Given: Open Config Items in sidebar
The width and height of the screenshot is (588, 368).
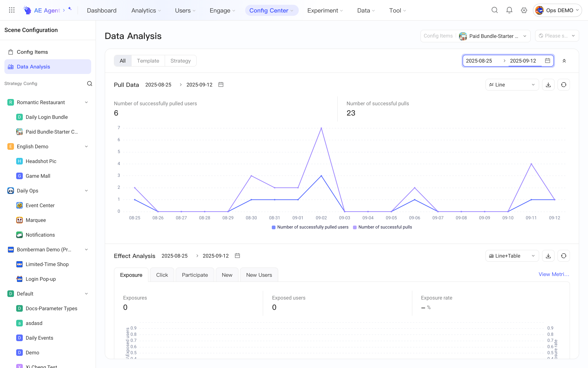Looking at the screenshot, I should coord(48,52).
